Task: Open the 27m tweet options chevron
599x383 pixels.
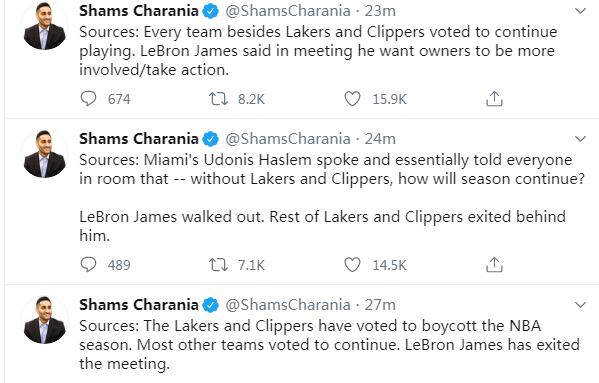Action: [x=580, y=304]
